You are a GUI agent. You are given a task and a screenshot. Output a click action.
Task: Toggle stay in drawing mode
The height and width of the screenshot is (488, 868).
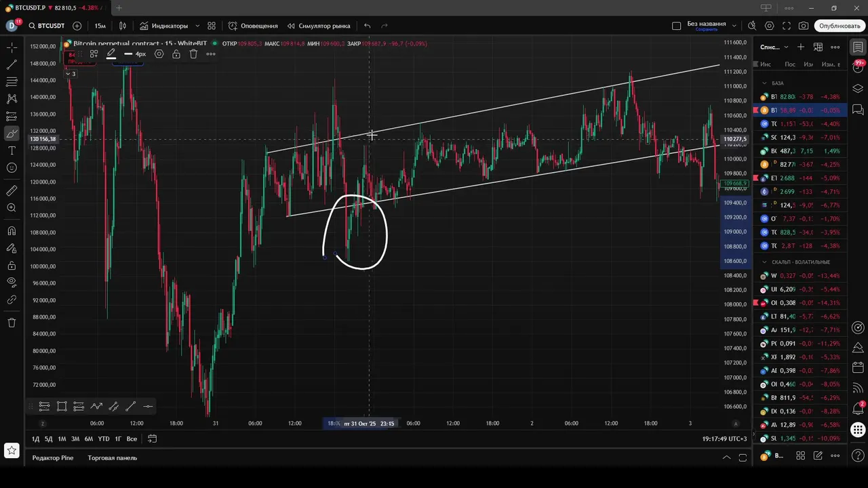click(x=12, y=249)
